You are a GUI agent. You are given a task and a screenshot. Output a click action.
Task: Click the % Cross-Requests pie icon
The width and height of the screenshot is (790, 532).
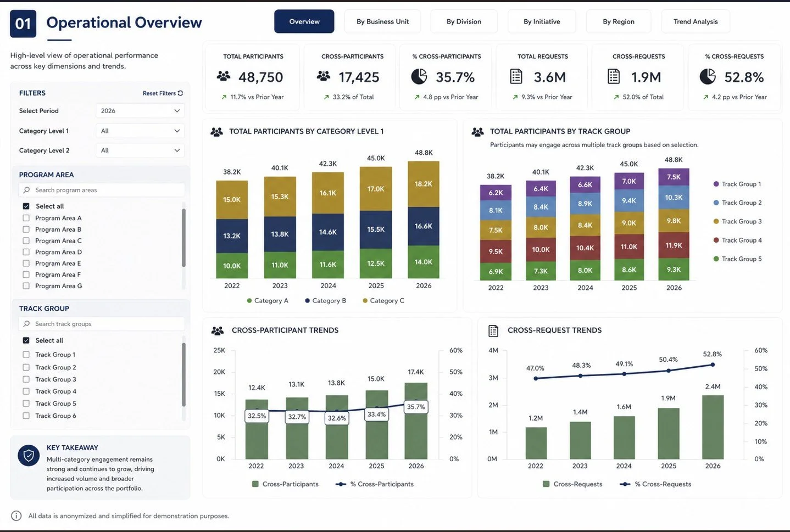click(x=708, y=76)
